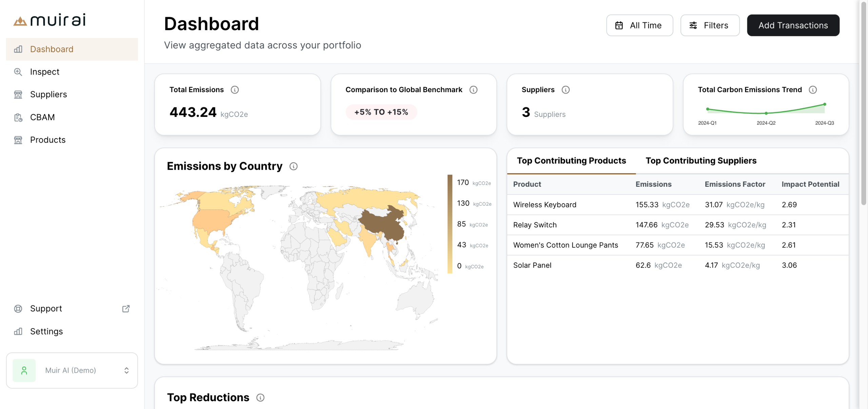Click the Add Transactions button

[x=793, y=25]
